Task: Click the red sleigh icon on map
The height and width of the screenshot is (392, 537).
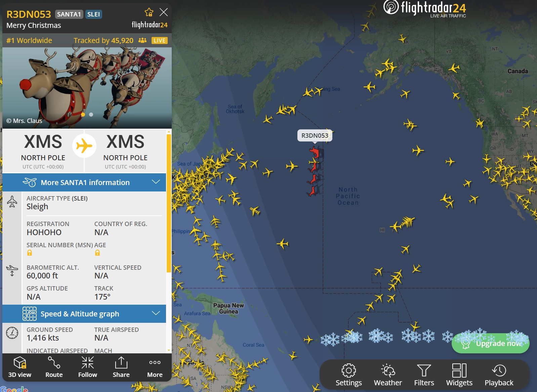Action: click(314, 172)
